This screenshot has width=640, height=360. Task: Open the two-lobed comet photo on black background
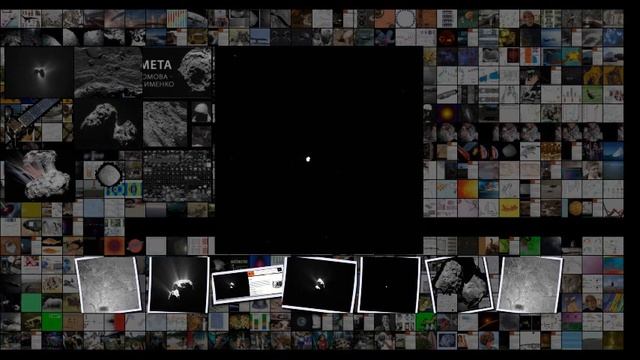coord(108,124)
